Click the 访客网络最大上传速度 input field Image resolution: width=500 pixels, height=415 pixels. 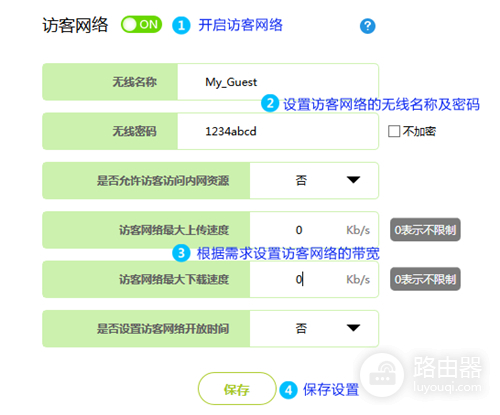coord(314,230)
